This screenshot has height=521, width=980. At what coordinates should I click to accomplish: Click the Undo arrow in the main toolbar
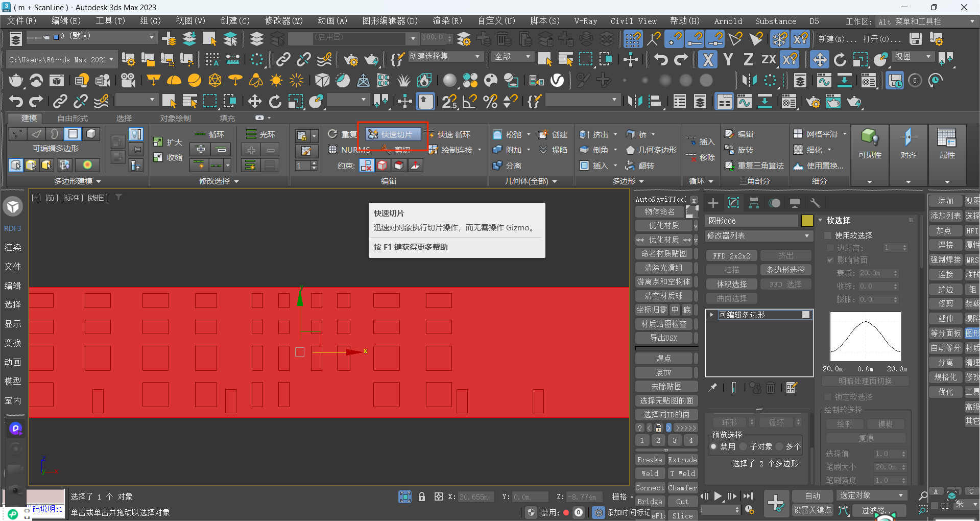[661, 60]
